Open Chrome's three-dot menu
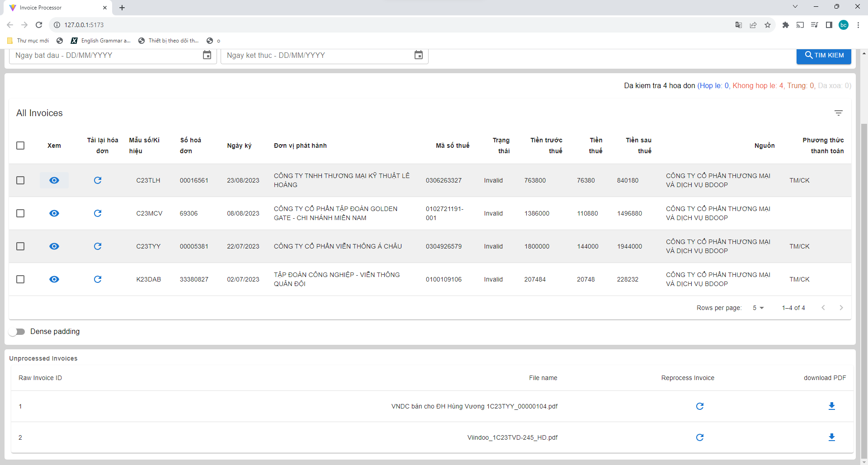The image size is (868, 465). 858,25
